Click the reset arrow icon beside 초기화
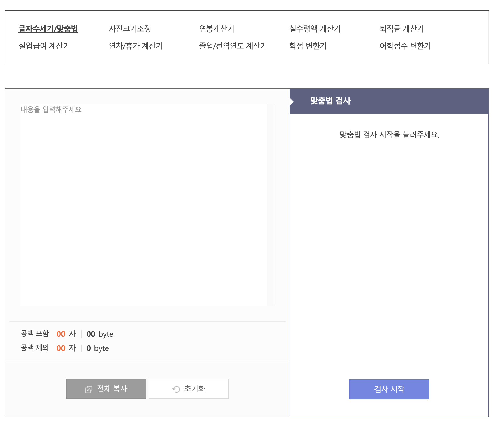Viewport: 504px width, 435px height. (176, 389)
